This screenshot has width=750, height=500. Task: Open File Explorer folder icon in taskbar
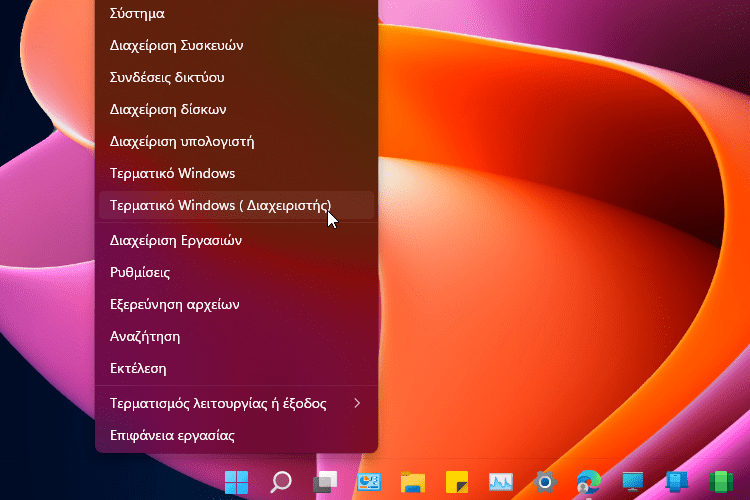tap(413, 482)
